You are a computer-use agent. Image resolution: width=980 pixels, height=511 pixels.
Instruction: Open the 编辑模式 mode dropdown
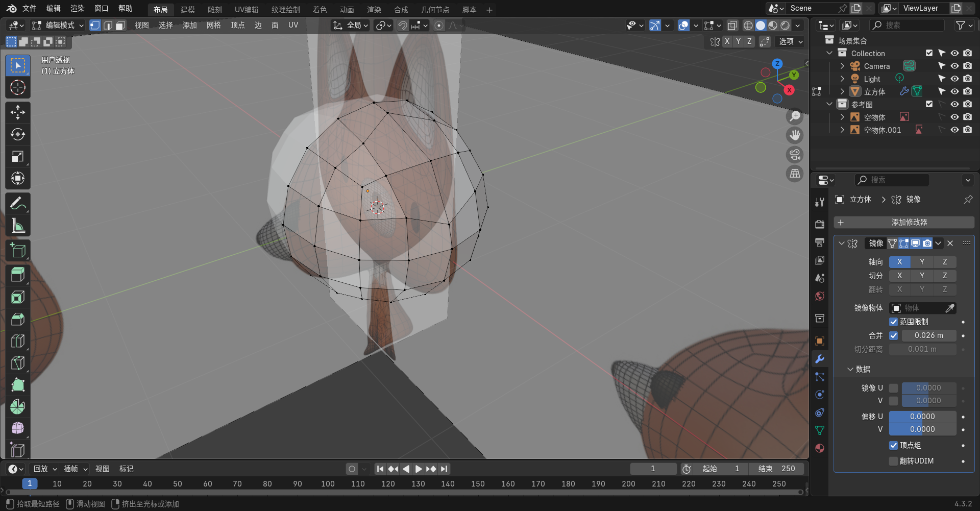57,25
